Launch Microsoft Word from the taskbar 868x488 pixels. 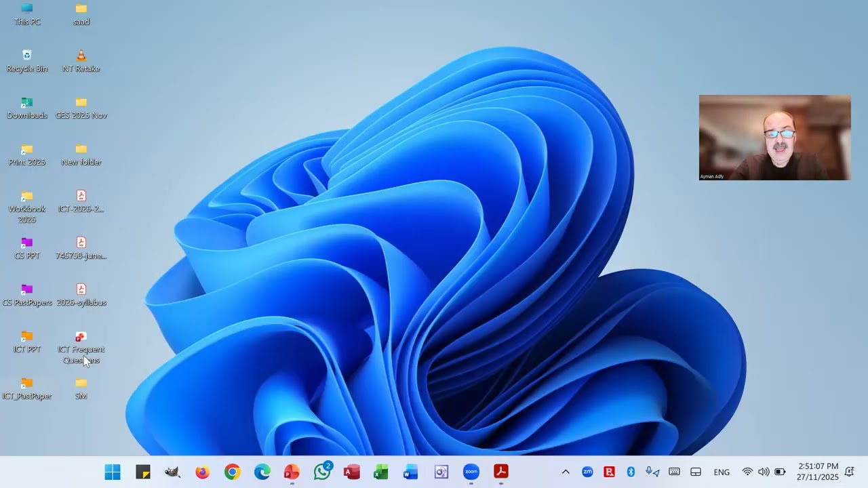[411, 472]
